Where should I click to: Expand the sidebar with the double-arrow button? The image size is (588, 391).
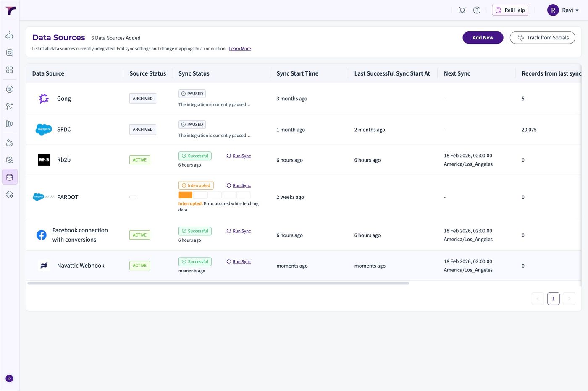[x=9, y=378]
